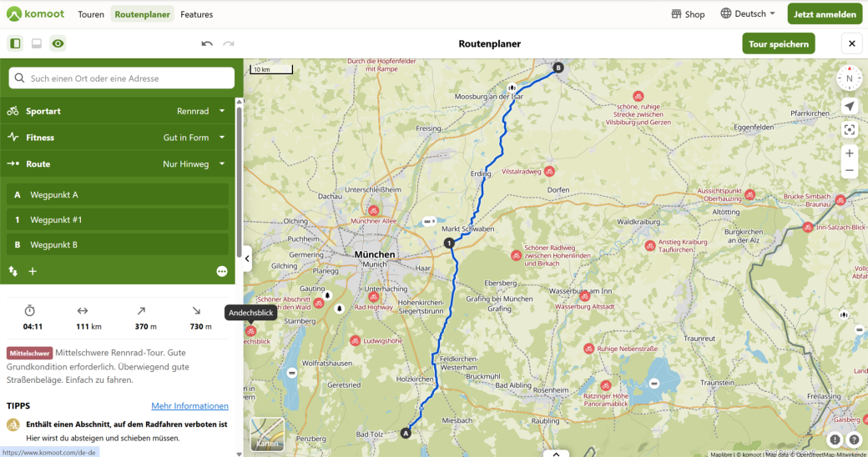Fit the route to the screen
The image size is (868, 457).
[849, 130]
